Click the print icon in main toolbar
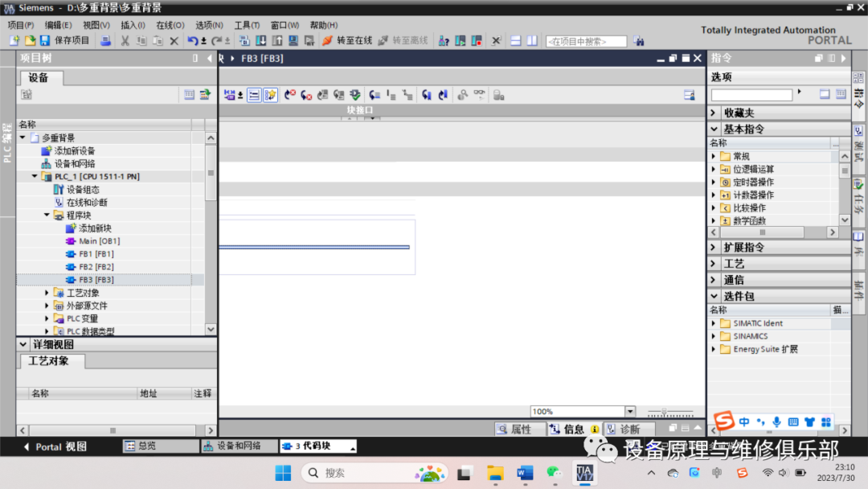Image resolution: width=868 pixels, height=489 pixels. point(105,40)
